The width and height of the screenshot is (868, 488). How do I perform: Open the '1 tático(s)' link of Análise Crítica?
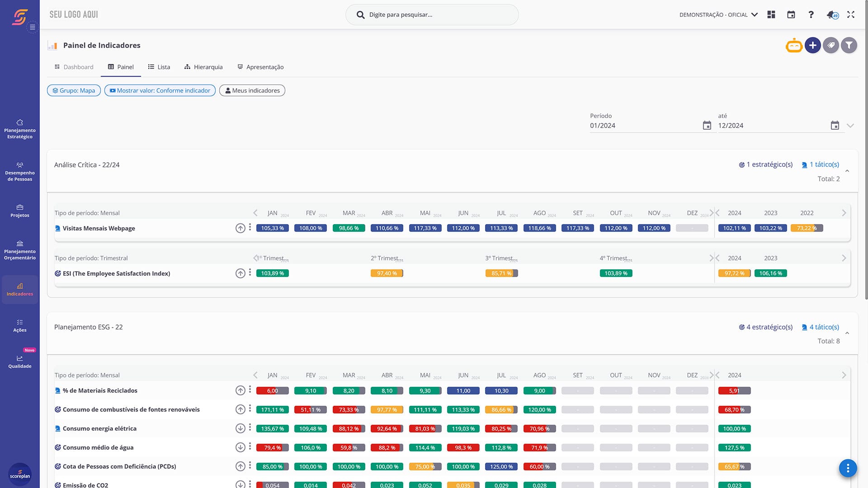[821, 164]
